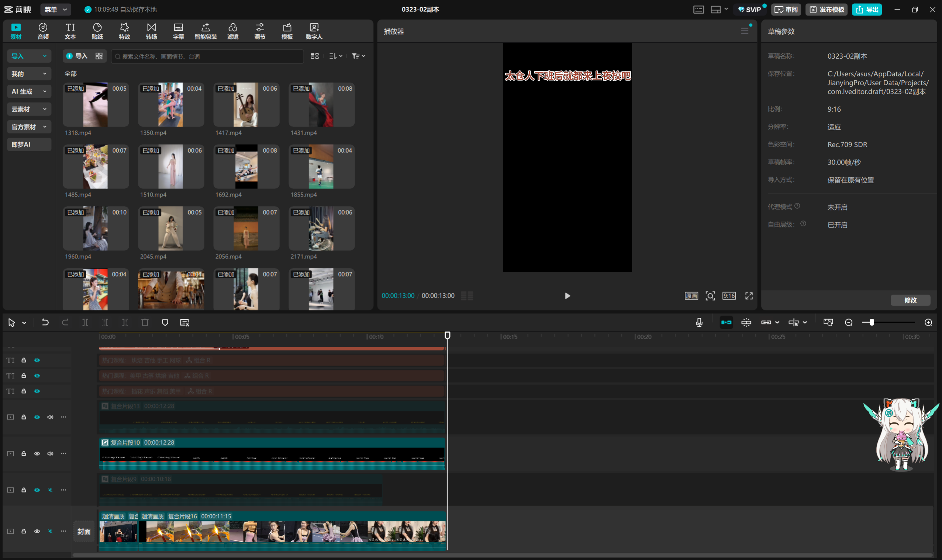Expand the 菜单 dropdown menu
Viewport: 942px width, 560px height.
55,10
